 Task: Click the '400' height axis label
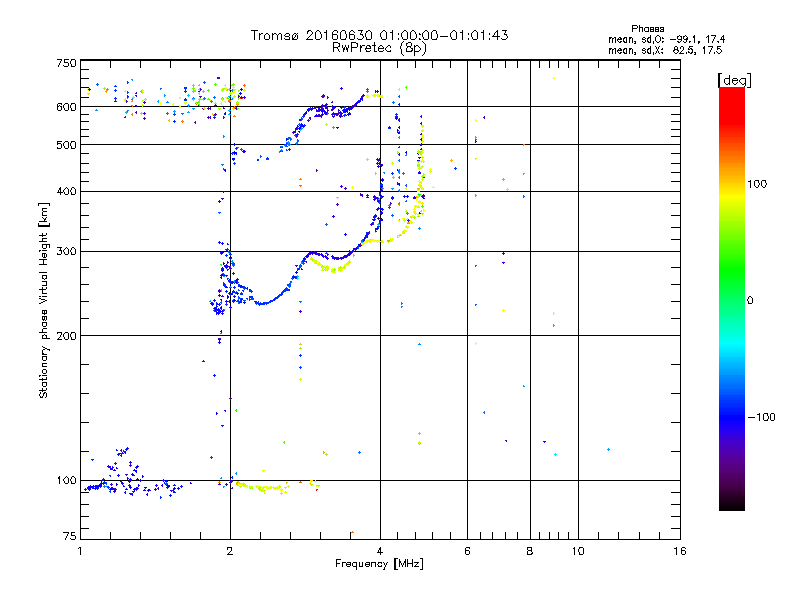66,191
